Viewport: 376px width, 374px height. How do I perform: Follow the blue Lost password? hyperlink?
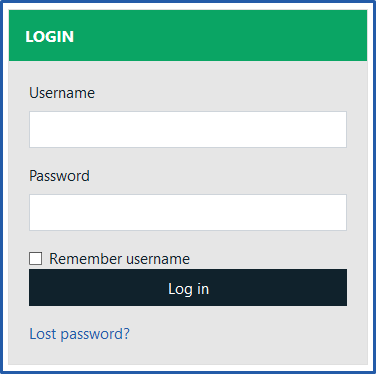coord(79,334)
